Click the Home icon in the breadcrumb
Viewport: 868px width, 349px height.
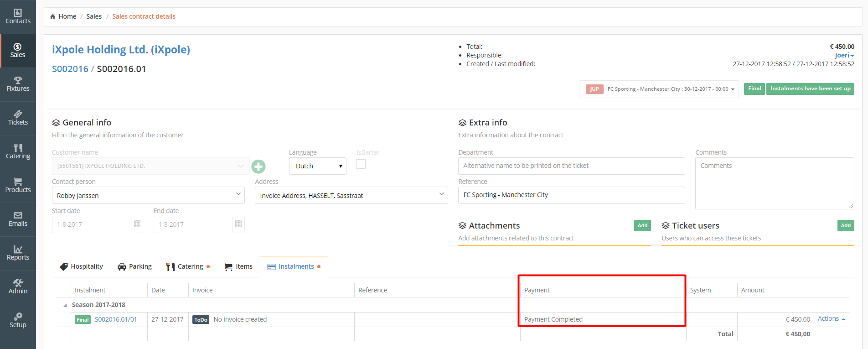click(53, 16)
